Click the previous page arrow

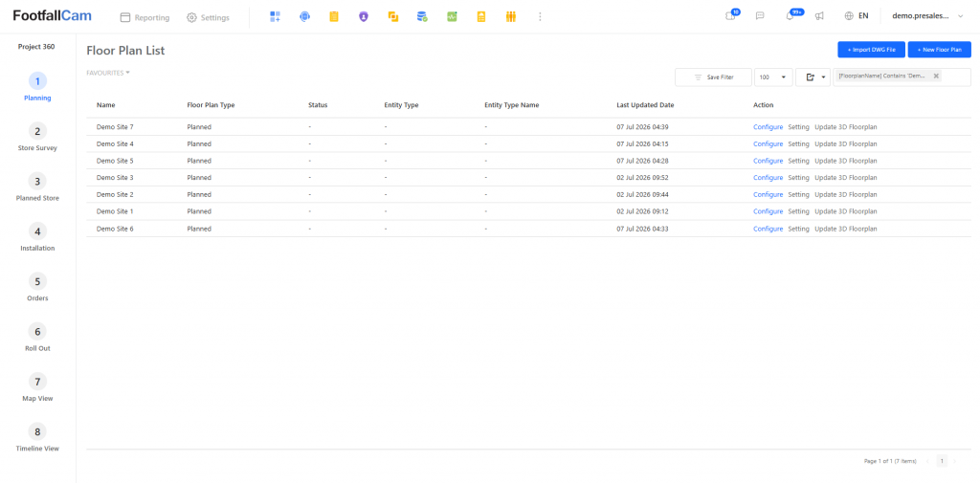click(928, 461)
